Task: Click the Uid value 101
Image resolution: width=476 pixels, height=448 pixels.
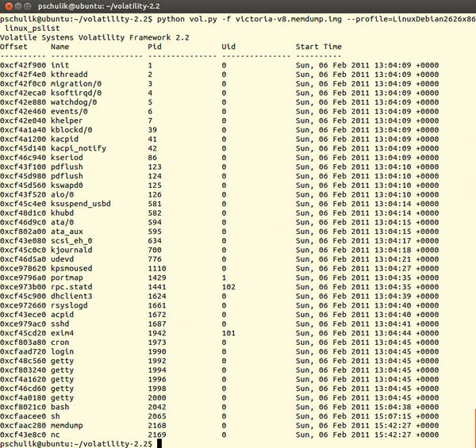Action: [x=228, y=333]
